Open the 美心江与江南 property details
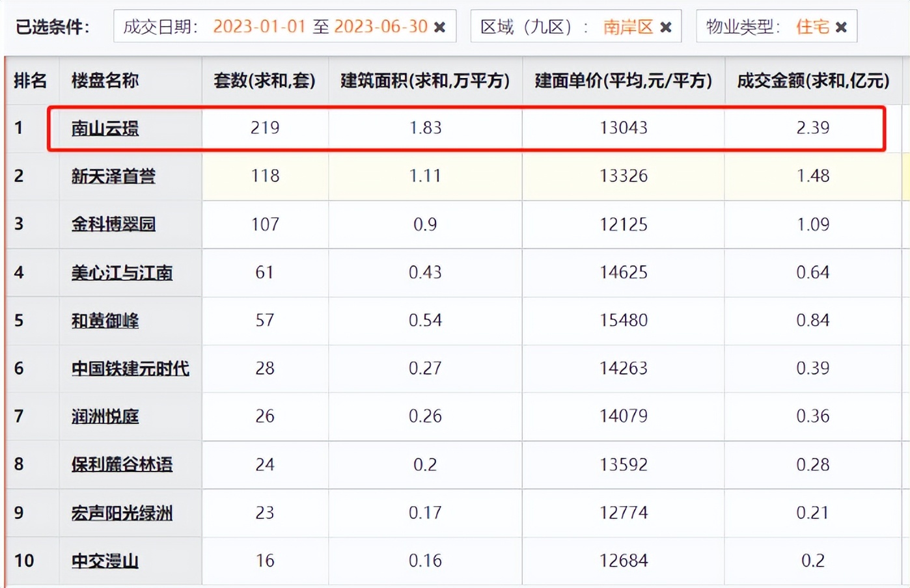910x588 pixels. click(x=122, y=273)
